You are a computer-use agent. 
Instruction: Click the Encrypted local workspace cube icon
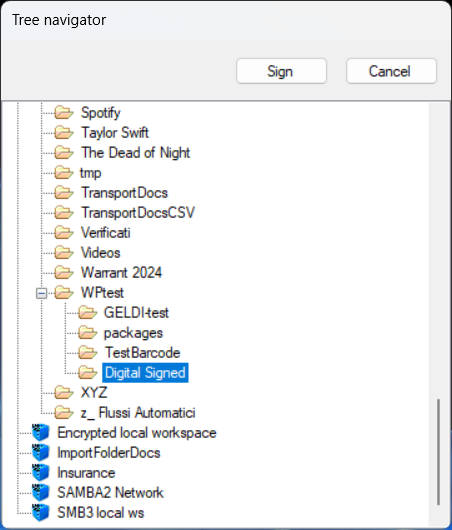tap(41, 433)
